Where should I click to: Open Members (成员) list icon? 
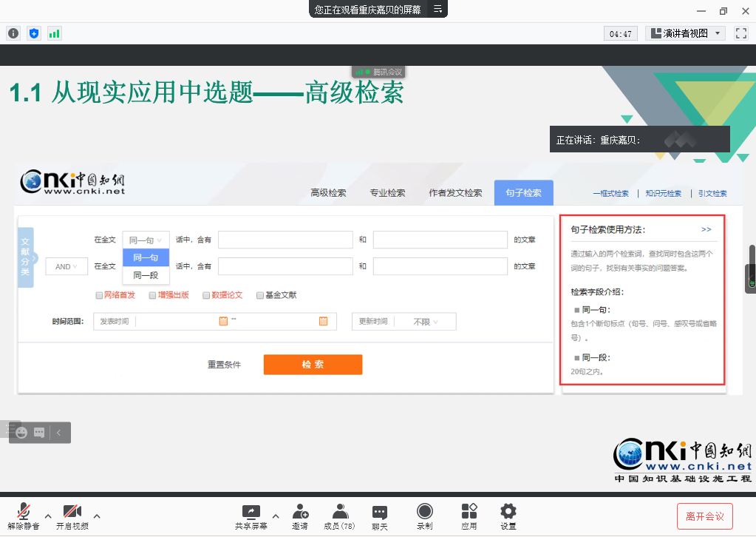[x=339, y=511]
